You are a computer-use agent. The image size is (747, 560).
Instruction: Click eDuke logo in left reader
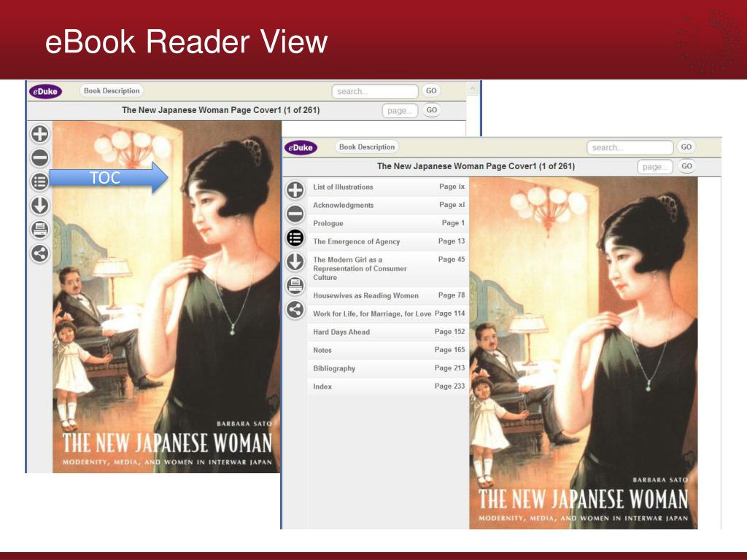click(x=46, y=91)
